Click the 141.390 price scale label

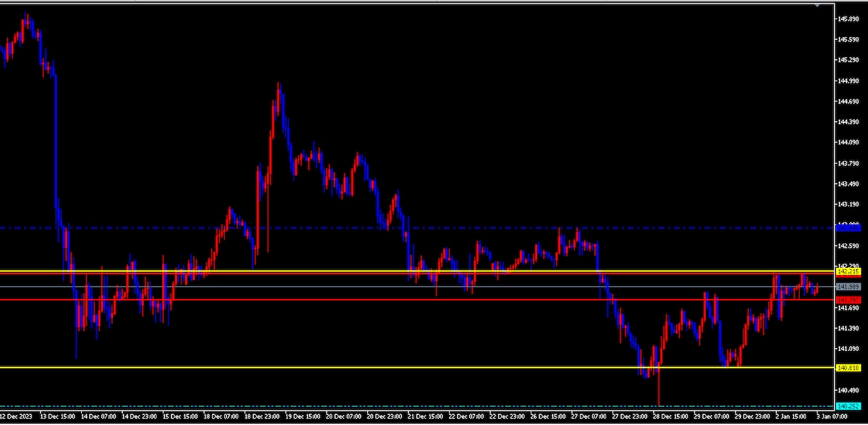click(x=849, y=329)
